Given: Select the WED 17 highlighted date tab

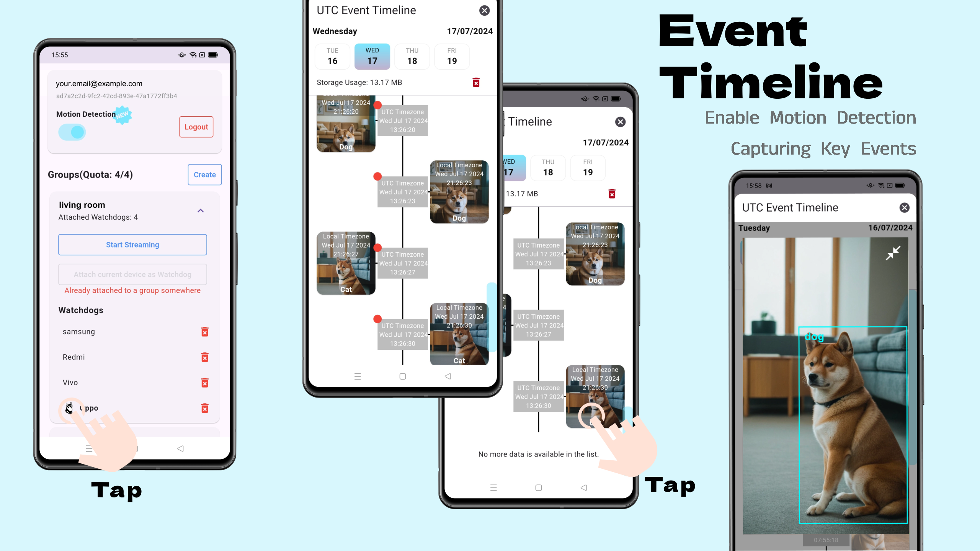Looking at the screenshot, I should (373, 57).
